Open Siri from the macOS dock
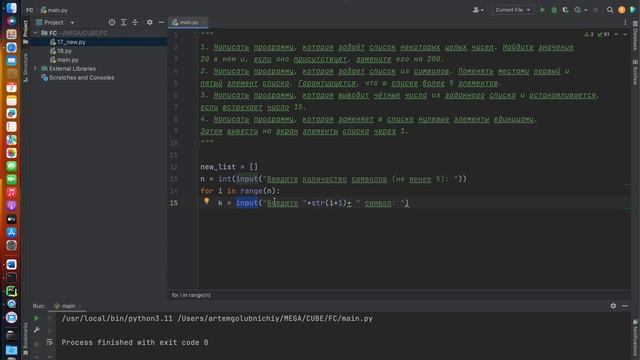This screenshot has height=360, width=640. (11, 21)
